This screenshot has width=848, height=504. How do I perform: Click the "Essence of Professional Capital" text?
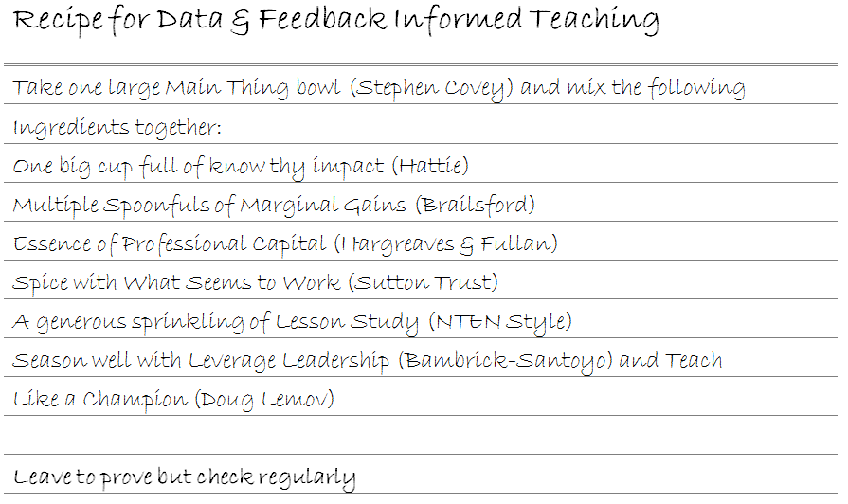point(169,244)
